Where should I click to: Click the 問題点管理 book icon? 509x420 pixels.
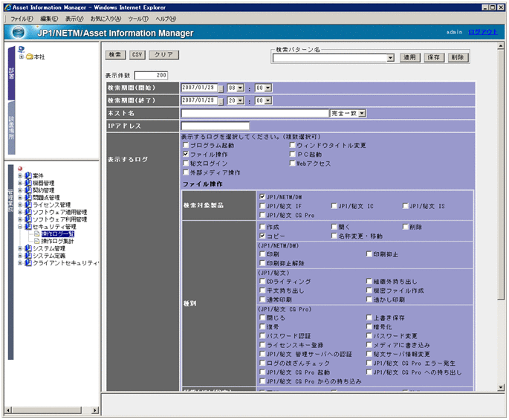click(28, 198)
